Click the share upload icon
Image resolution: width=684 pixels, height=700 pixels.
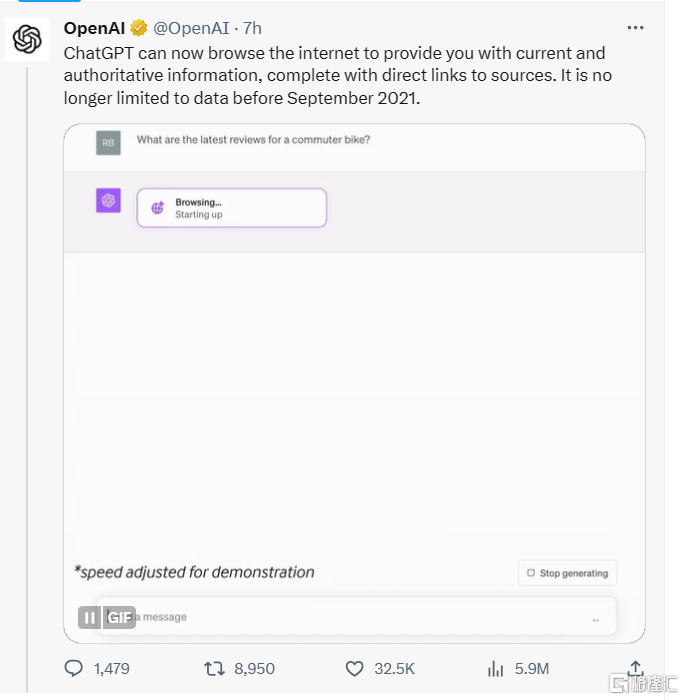635,667
